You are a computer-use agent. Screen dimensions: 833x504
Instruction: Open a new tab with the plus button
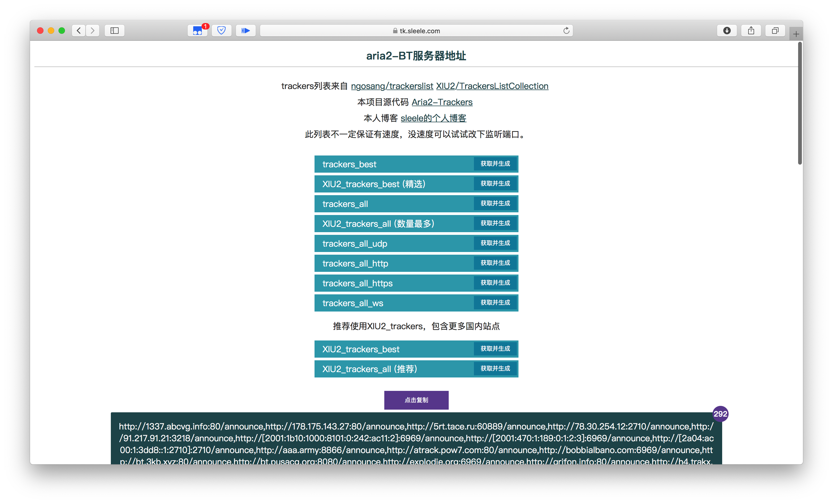point(796,33)
